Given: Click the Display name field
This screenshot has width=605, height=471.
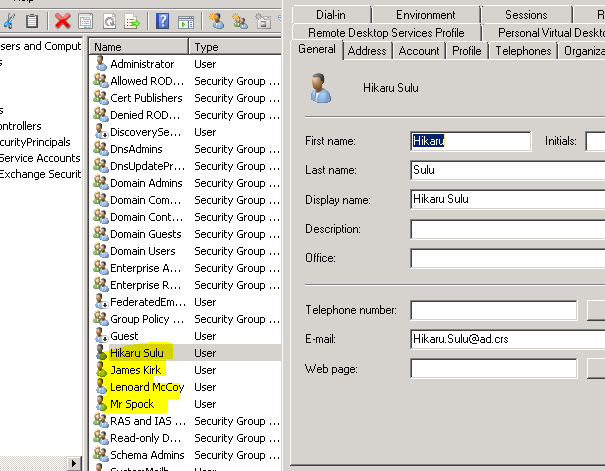Looking at the screenshot, I should 508,199.
